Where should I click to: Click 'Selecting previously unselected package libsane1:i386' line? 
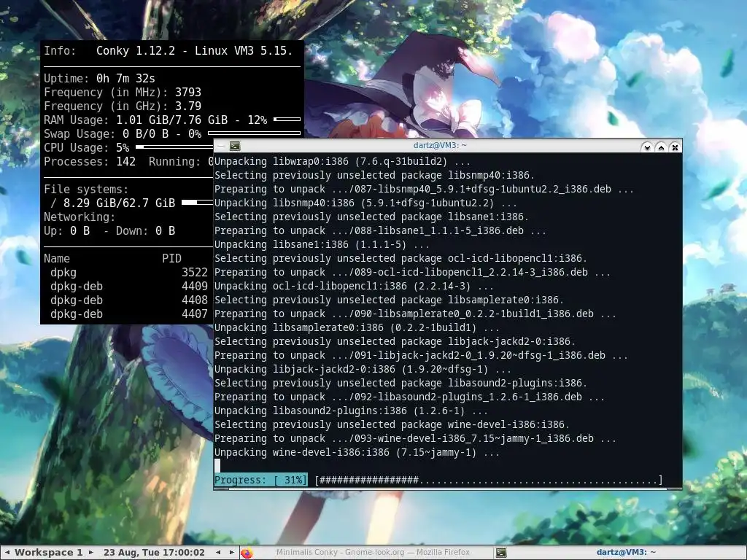point(371,217)
